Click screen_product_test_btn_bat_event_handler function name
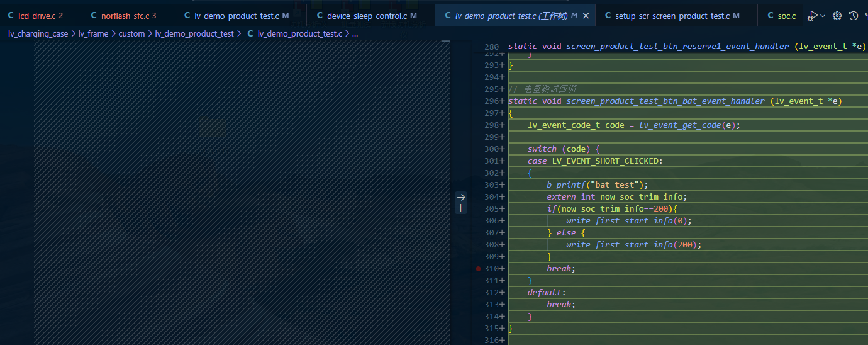Image resolution: width=868 pixels, height=345 pixels. tap(665, 101)
